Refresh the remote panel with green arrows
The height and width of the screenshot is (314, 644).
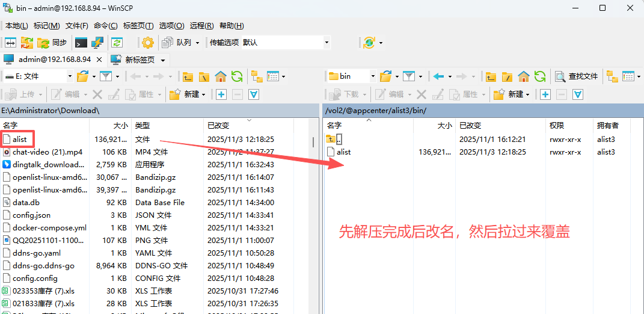coord(540,76)
